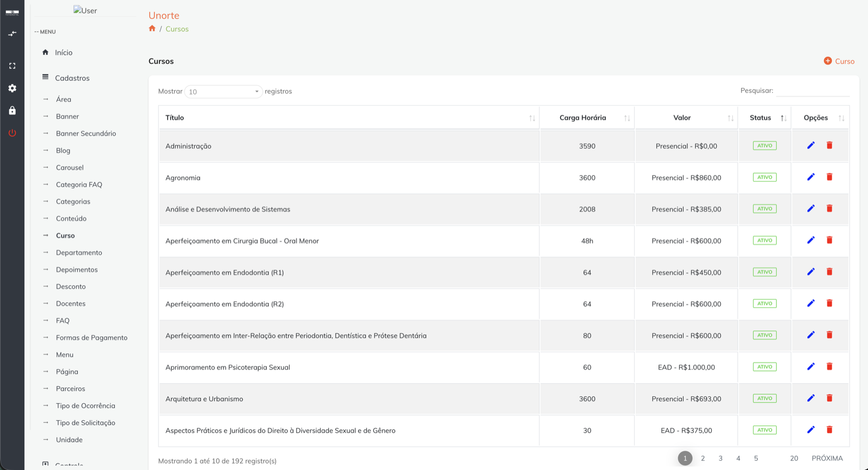Delete Aprimoramento em Psicoterapia Sexual course
This screenshot has width=868, height=470.
(829, 366)
